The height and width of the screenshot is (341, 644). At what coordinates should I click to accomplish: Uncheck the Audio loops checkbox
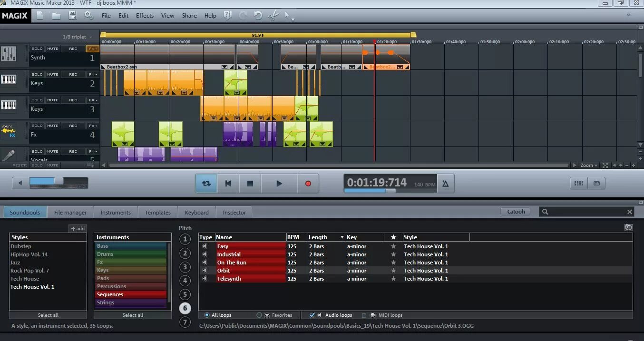(x=312, y=315)
